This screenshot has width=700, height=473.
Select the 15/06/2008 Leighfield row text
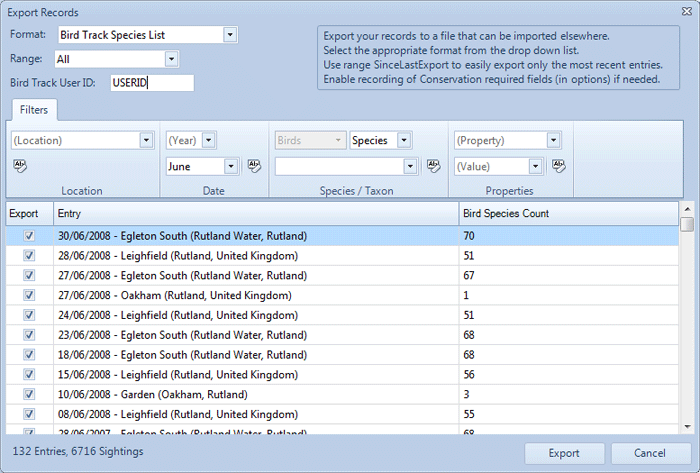(x=178, y=375)
